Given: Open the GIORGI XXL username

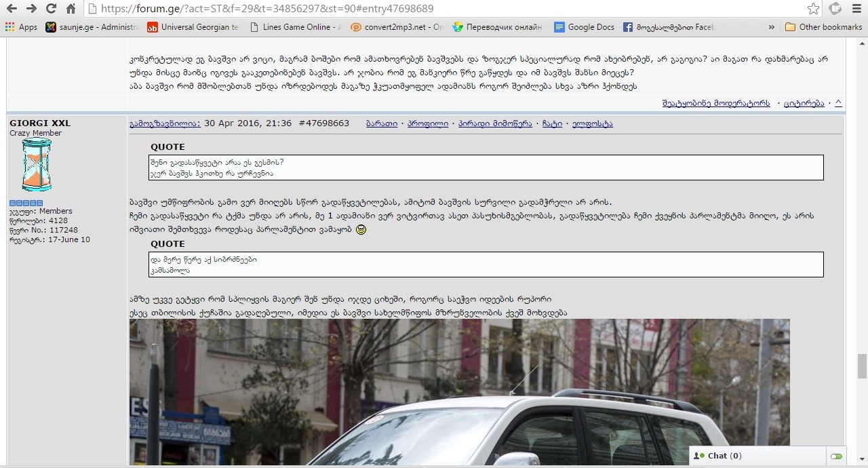Looking at the screenshot, I should 40,123.
